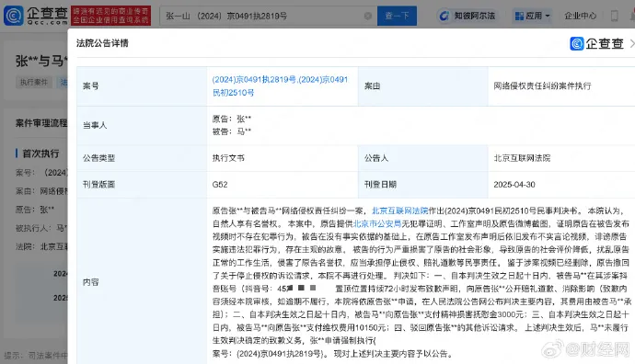The image size is (635, 364).
Task: Close the 法院公告详情 dialog
Action: pyautogui.click(x=631, y=43)
